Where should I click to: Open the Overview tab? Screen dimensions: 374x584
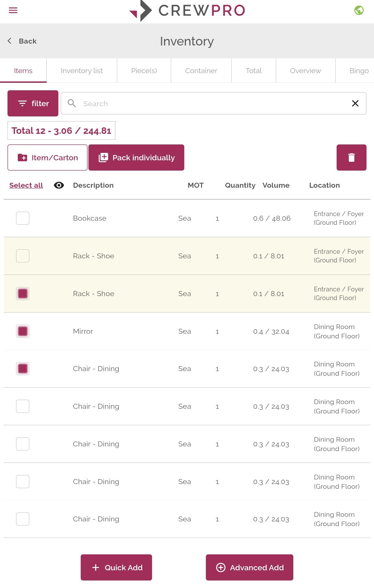(x=305, y=70)
